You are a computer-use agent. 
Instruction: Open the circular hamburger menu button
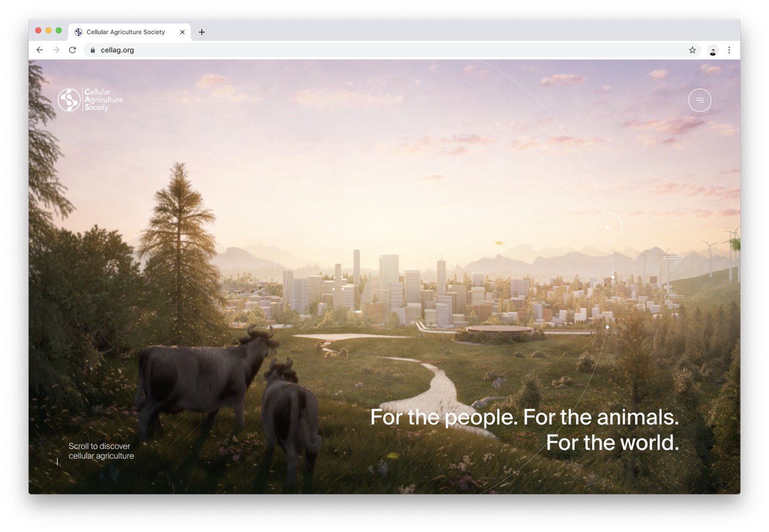coord(699,100)
